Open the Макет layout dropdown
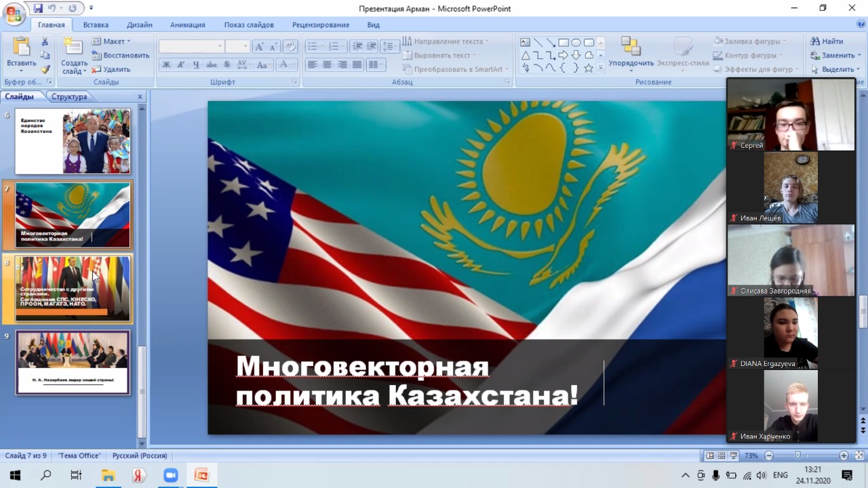 click(111, 41)
